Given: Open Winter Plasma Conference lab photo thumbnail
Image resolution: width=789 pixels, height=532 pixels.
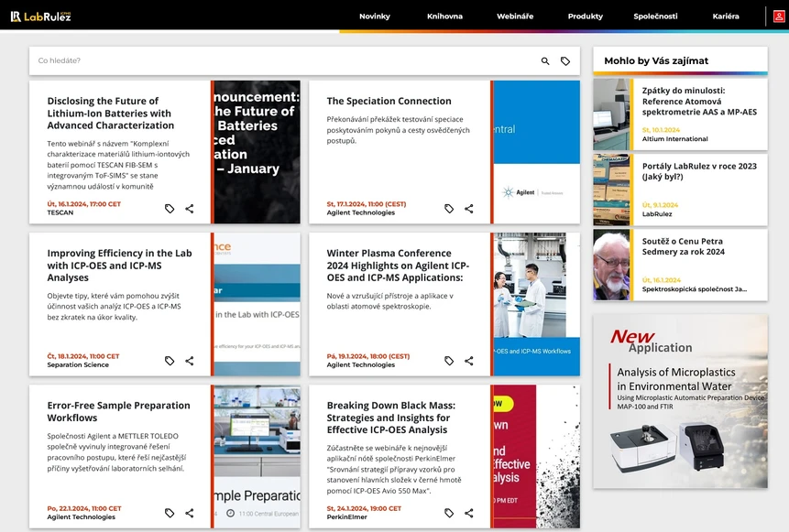Looking at the screenshot, I should click(536, 304).
